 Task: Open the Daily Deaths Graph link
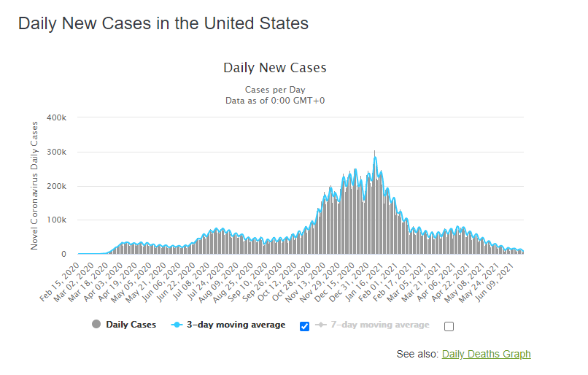pos(486,354)
